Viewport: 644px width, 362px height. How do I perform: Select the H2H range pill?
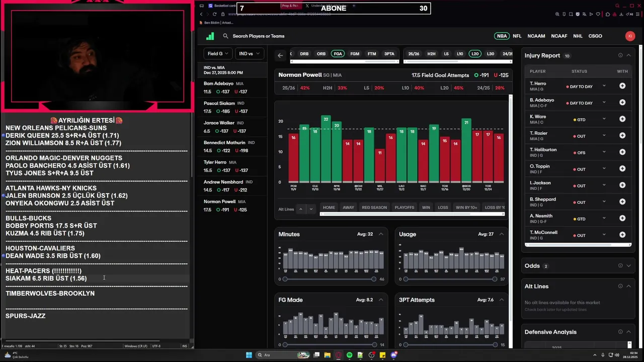pyautogui.click(x=431, y=54)
